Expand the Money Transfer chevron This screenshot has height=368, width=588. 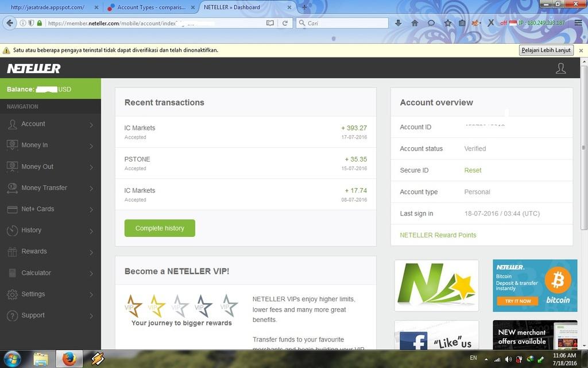[91, 188]
